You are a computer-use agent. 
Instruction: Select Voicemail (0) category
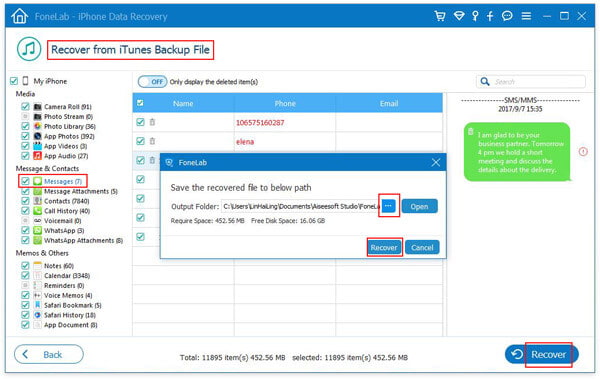coord(63,221)
